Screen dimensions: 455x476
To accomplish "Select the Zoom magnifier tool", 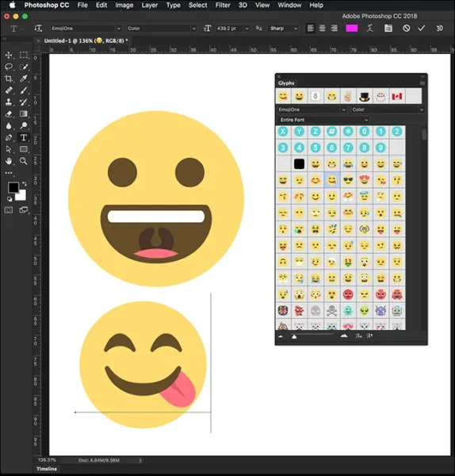I will (24, 161).
